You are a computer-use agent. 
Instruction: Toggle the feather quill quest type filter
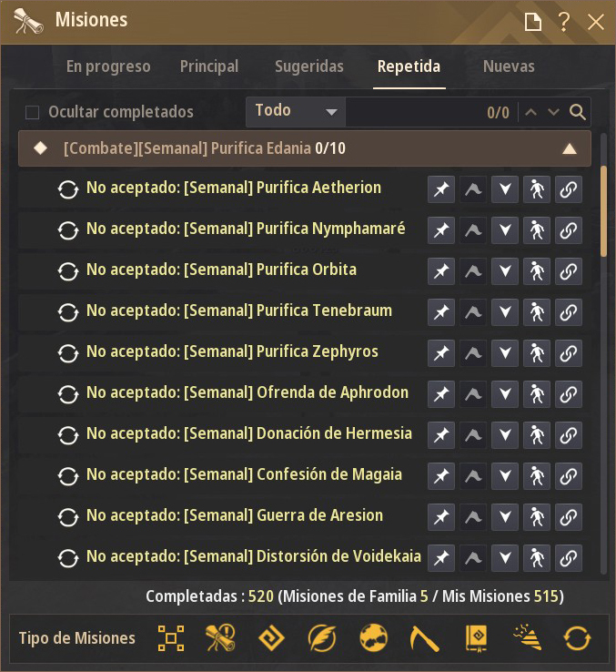pyautogui.click(x=322, y=638)
